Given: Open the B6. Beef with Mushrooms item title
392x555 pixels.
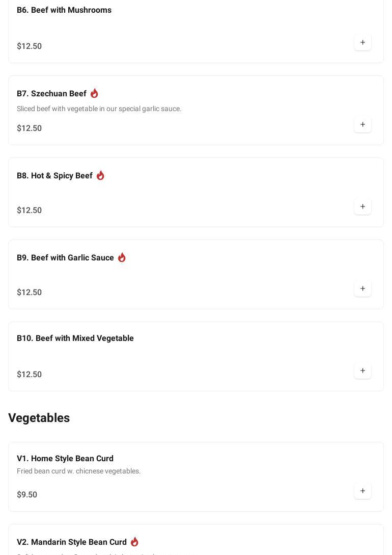Looking at the screenshot, I should [x=64, y=10].
